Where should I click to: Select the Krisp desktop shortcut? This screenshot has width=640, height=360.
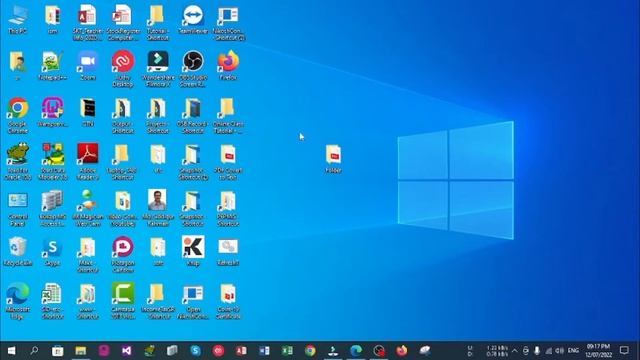click(x=193, y=251)
